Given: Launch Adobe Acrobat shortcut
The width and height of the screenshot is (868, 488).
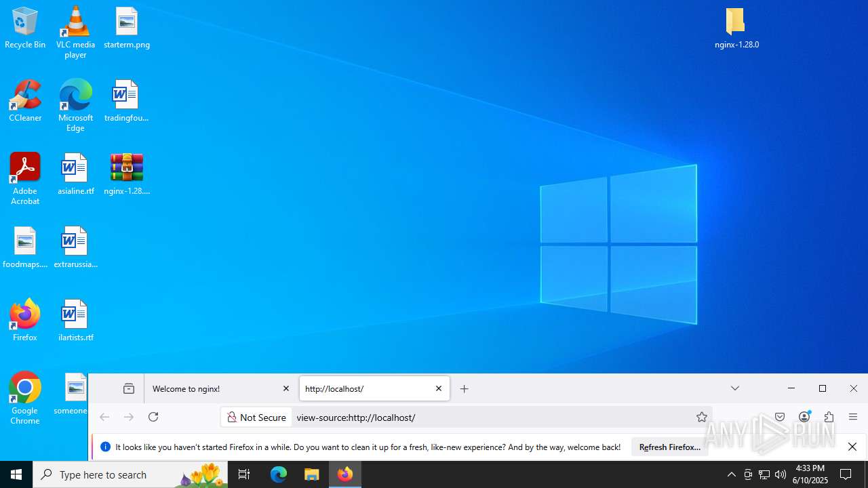Looking at the screenshot, I should pyautogui.click(x=25, y=179).
